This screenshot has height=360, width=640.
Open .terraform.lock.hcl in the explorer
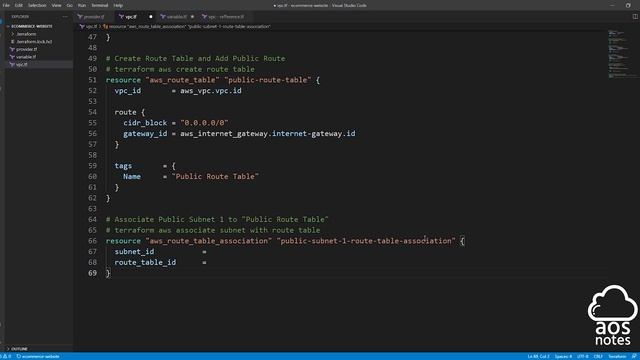pyautogui.click(x=34, y=42)
